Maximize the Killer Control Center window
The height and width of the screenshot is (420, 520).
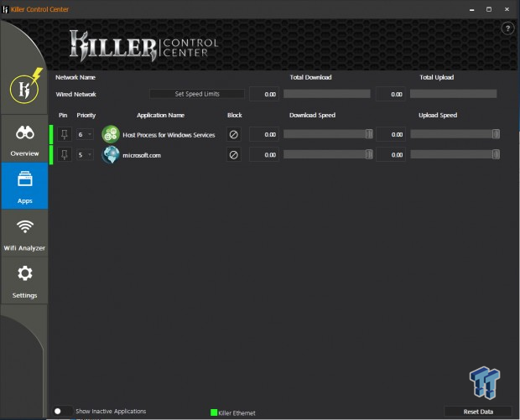coord(489,9)
